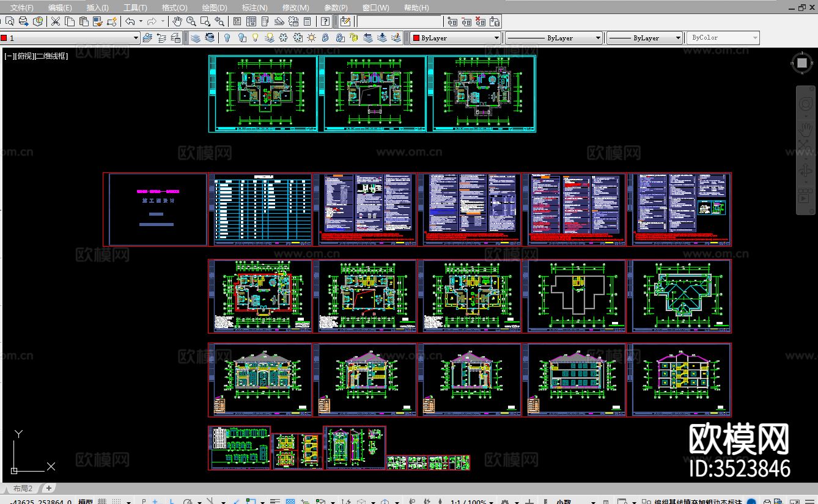Open the Layer Properties Manager icon
The width and height of the screenshot is (818, 504).
click(148, 38)
